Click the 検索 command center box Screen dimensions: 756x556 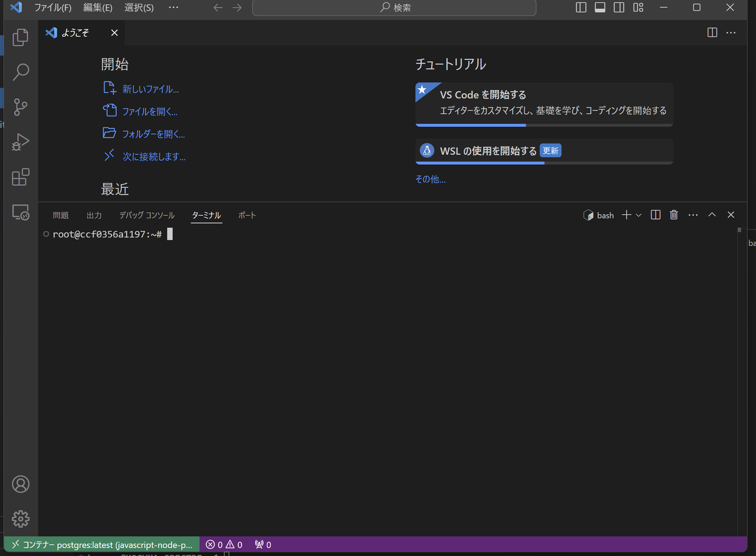pos(394,7)
